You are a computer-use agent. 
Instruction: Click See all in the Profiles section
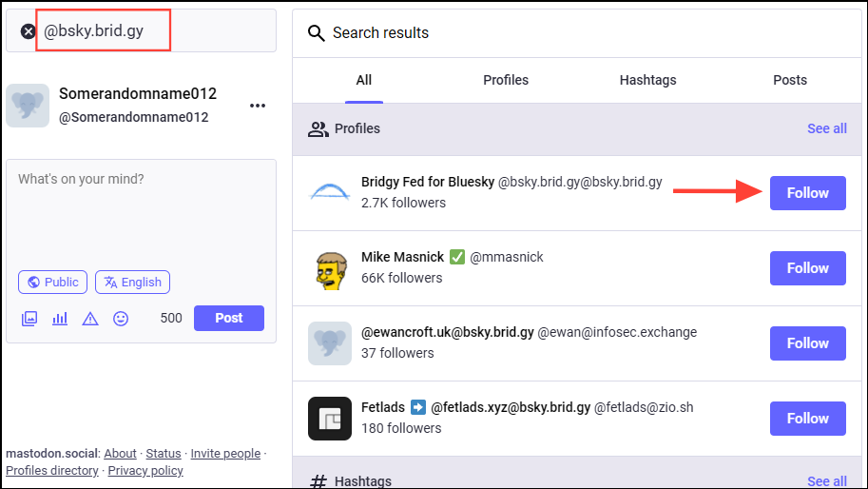[x=826, y=128]
